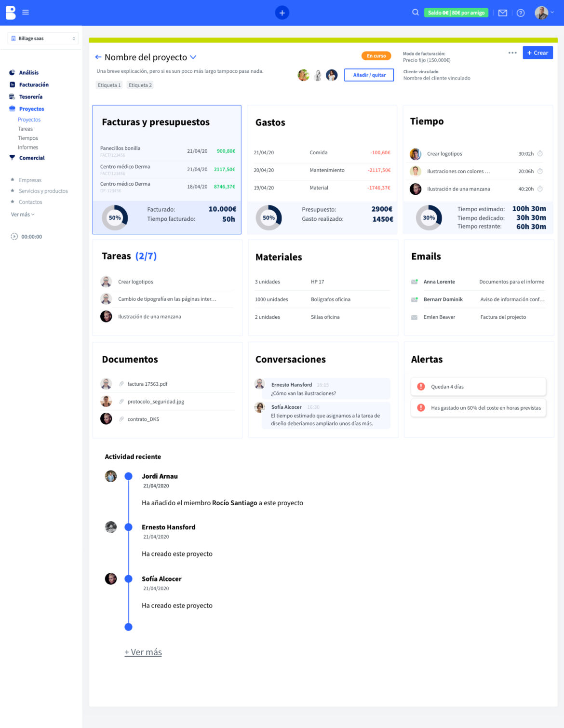Select Tiempos under Proyectos
This screenshot has width=564, height=728.
tap(28, 138)
